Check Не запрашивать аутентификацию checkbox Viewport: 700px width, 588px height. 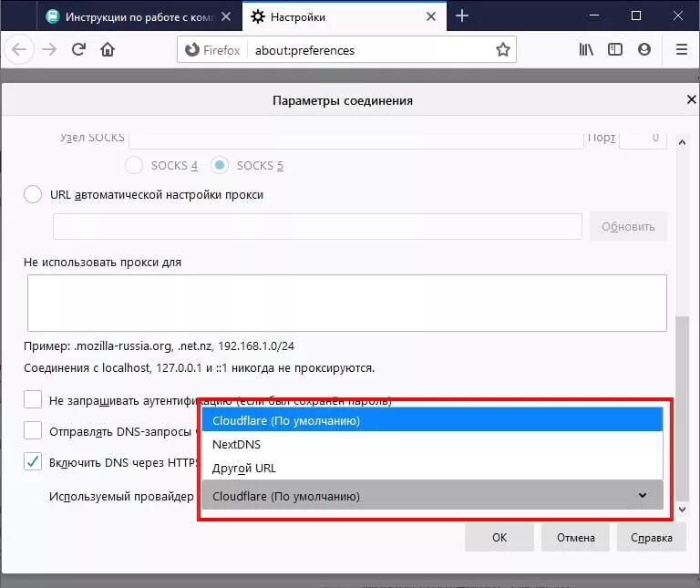33,399
